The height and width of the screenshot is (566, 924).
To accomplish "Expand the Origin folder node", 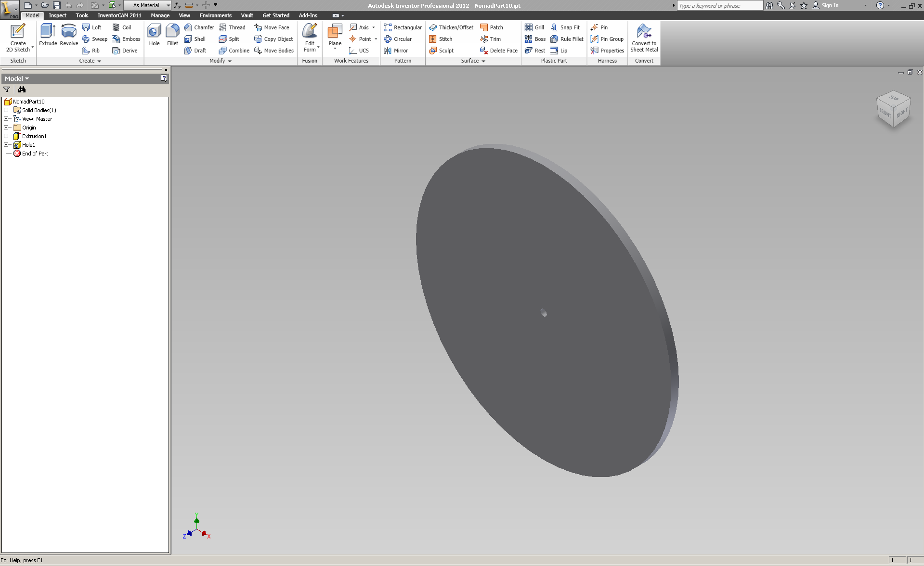I will 6,128.
